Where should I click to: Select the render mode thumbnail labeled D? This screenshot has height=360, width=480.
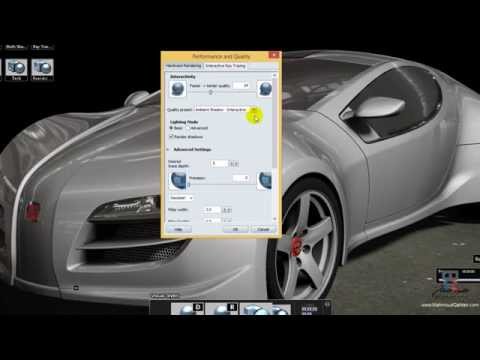click(x=187, y=309)
